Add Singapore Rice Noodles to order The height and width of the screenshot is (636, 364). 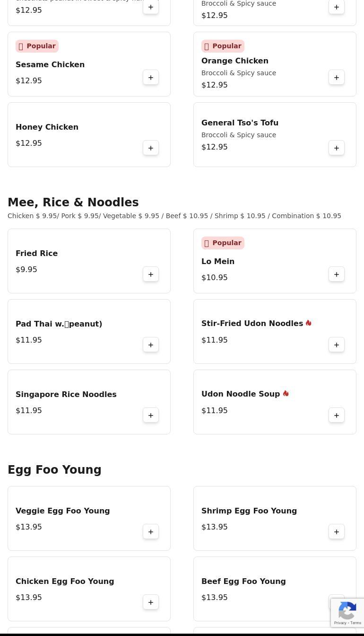pos(151,415)
